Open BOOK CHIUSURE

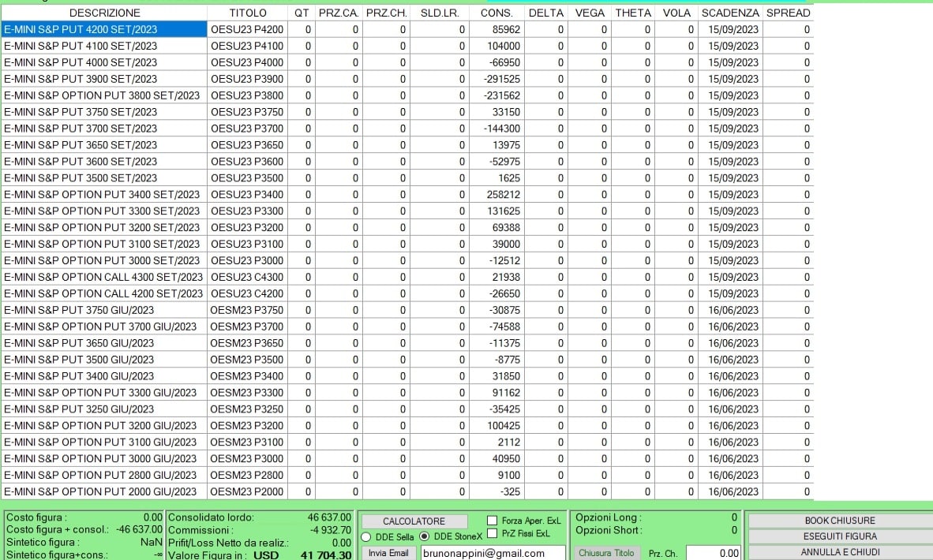840,521
